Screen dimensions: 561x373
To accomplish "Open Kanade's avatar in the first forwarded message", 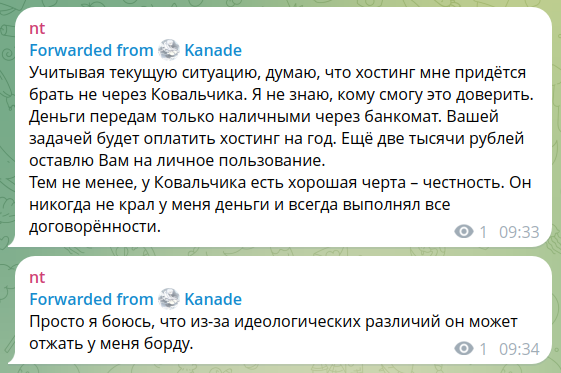I will pos(169,50).
